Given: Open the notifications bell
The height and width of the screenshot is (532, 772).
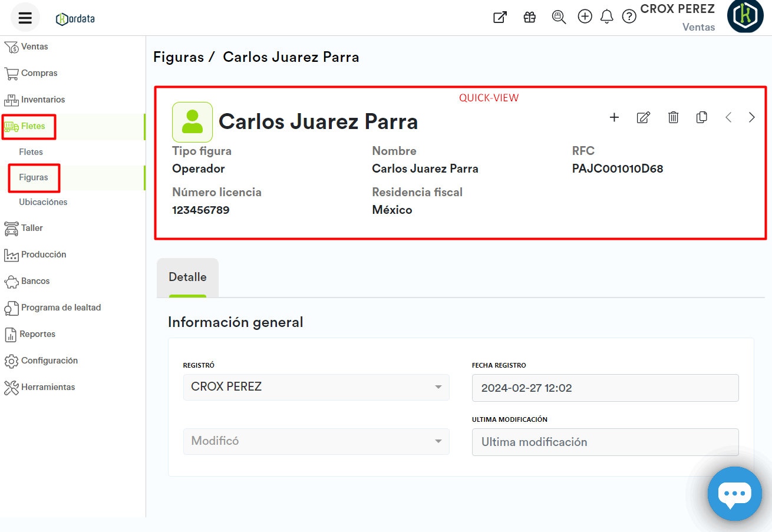Looking at the screenshot, I should [606, 17].
